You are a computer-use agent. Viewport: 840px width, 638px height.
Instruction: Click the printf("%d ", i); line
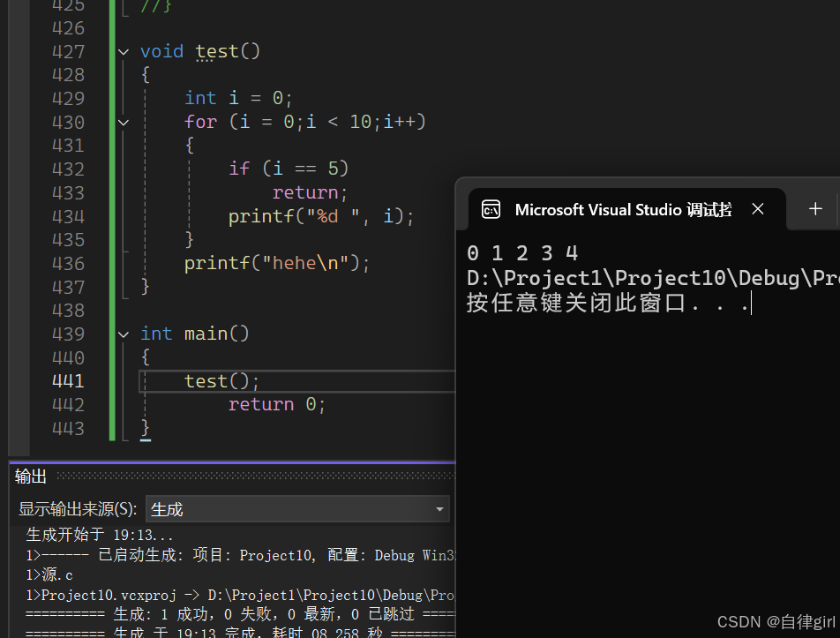pyautogui.click(x=321, y=216)
